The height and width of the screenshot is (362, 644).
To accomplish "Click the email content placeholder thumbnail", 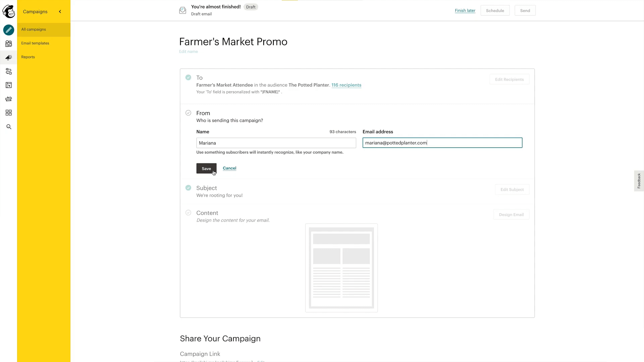I will coord(341,268).
